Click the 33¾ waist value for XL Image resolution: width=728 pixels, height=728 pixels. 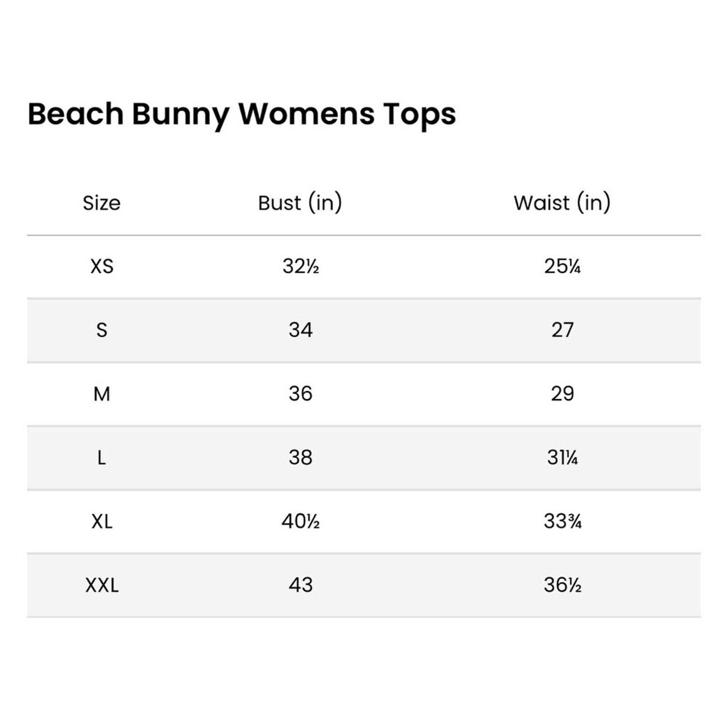(x=562, y=521)
